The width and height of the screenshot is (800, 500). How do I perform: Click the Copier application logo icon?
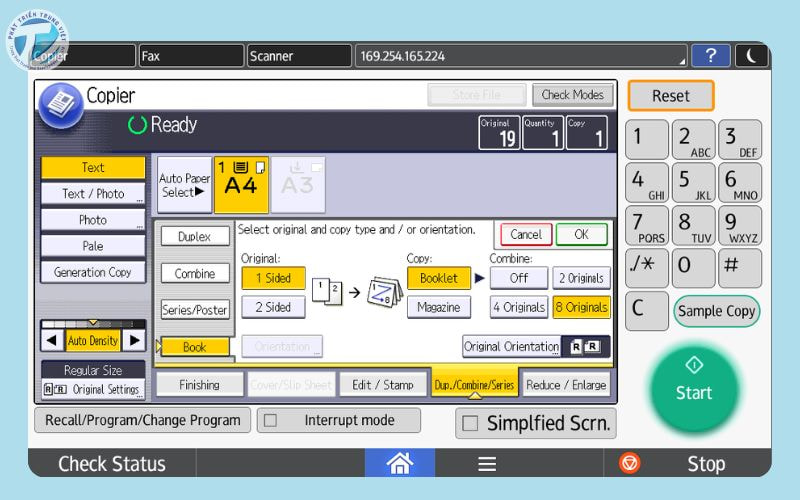[60, 103]
